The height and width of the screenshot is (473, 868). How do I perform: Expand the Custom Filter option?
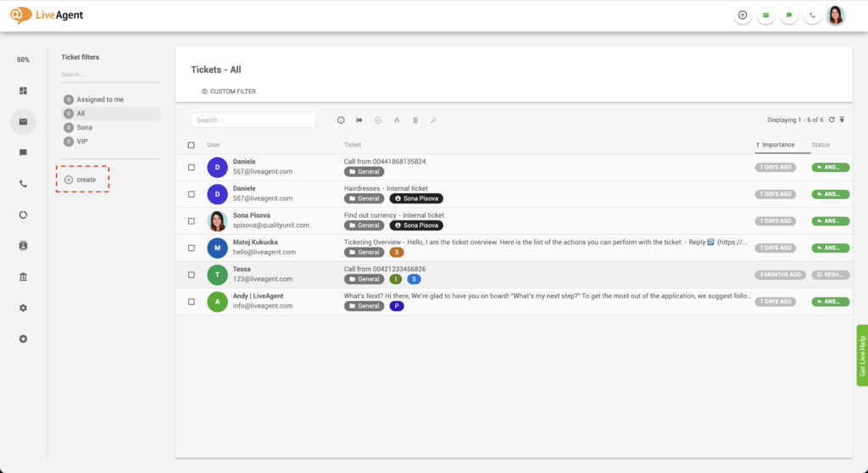coord(229,92)
